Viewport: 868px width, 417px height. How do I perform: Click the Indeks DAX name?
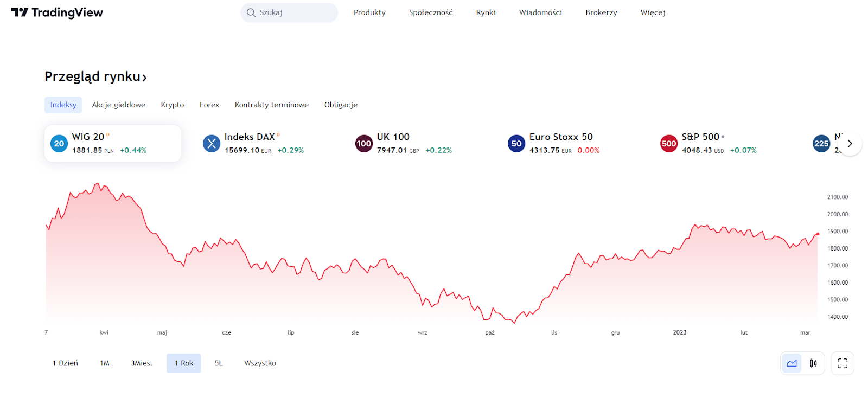tap(250, 137)
